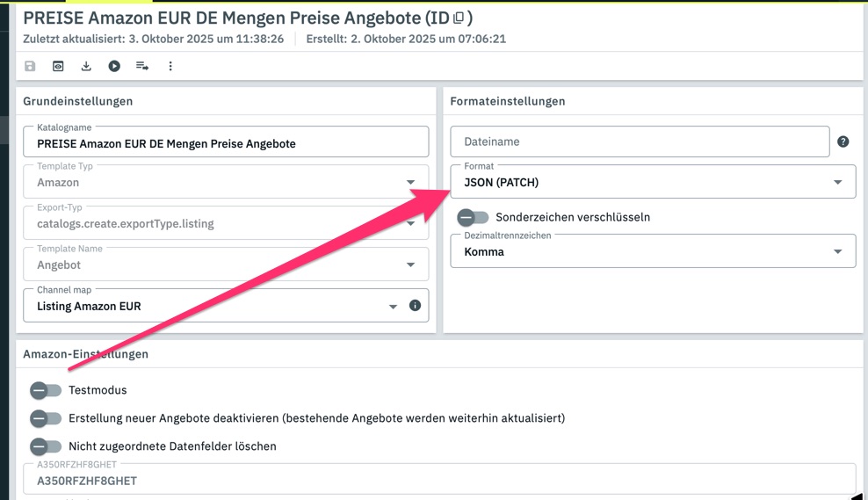The height and width of the screenshot is (500, 868).
Task: Click the info icon next to Channel map
Action: point(415,306)
